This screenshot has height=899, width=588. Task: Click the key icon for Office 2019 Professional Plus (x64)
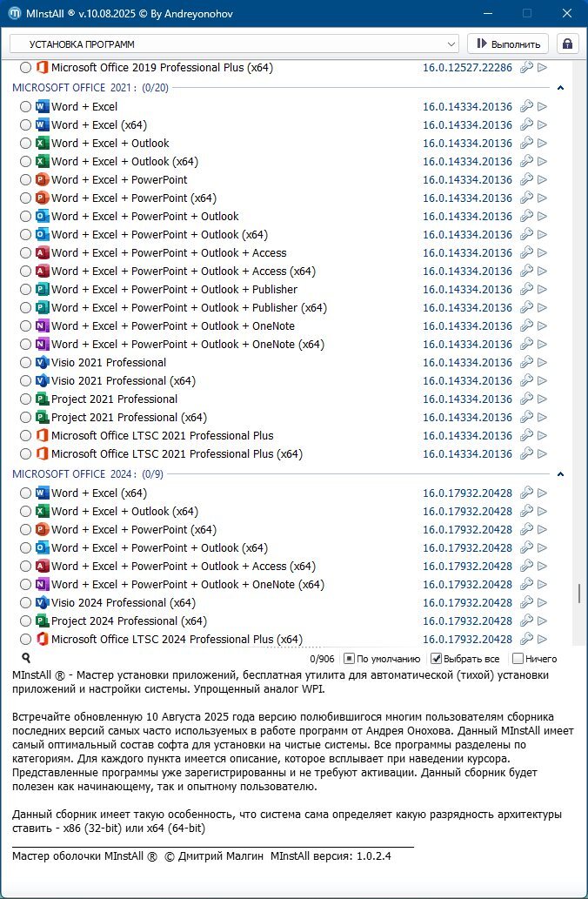point(526,68)
